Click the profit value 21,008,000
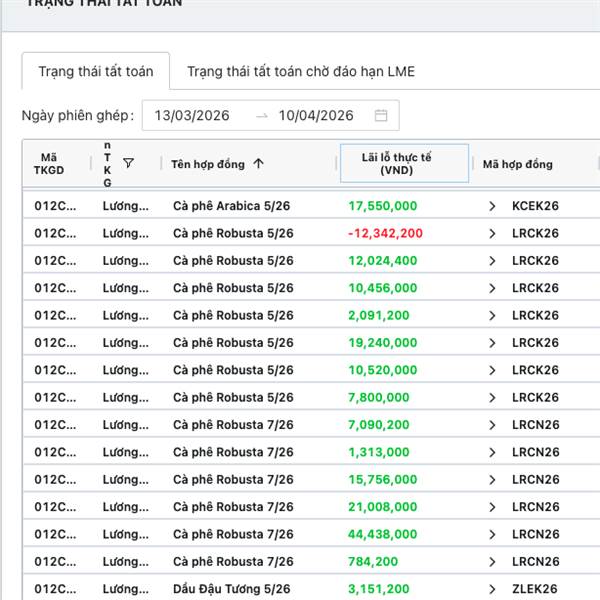This screenshot has width=600, height=600. pos(383,507)
